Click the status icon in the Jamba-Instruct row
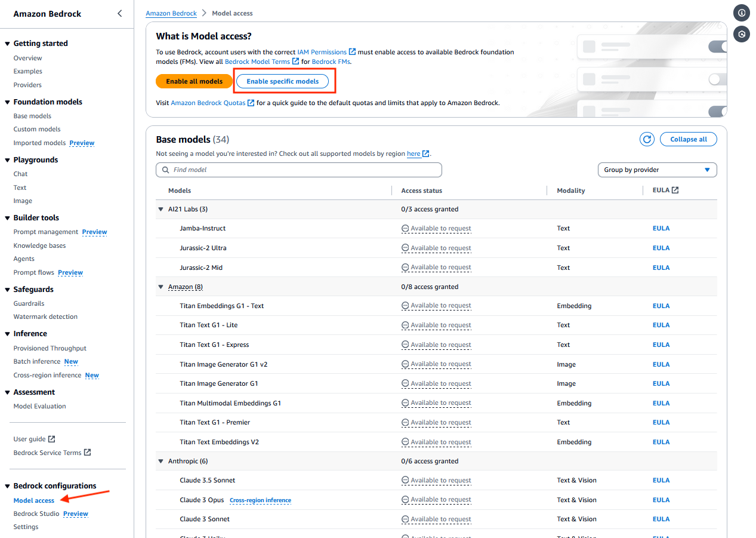The image size is (756, 538). (405, 228)
